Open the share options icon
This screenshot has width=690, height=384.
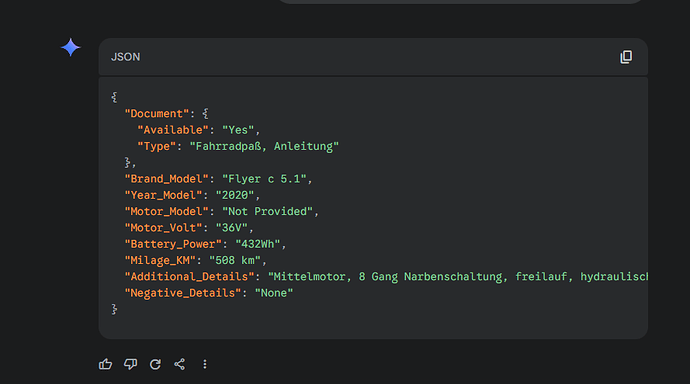point(180,364)
